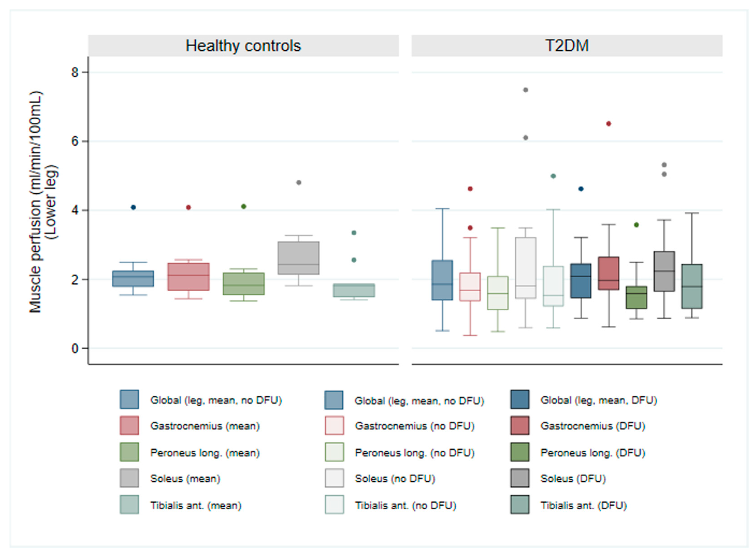Click the y-axis tick label 8
Screen dimensions: 756x555
pos(75,72)
